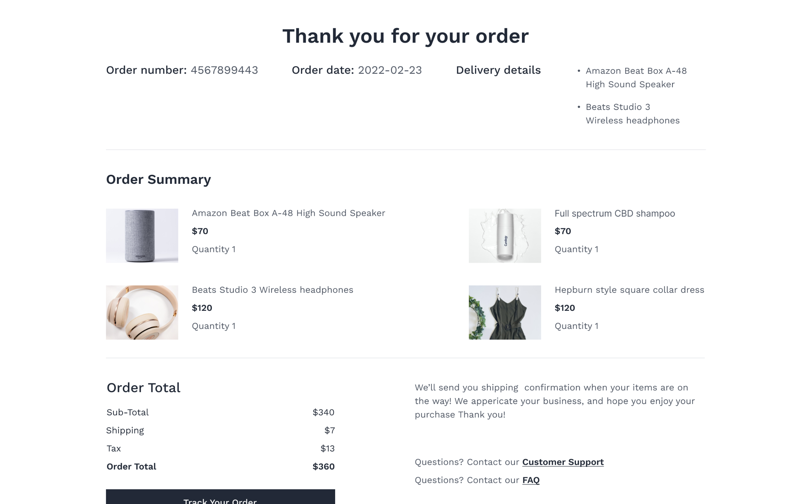Viewport: 812px width, 504px height.
Task: Click the order number 4567899443
Action: point(224,70)
